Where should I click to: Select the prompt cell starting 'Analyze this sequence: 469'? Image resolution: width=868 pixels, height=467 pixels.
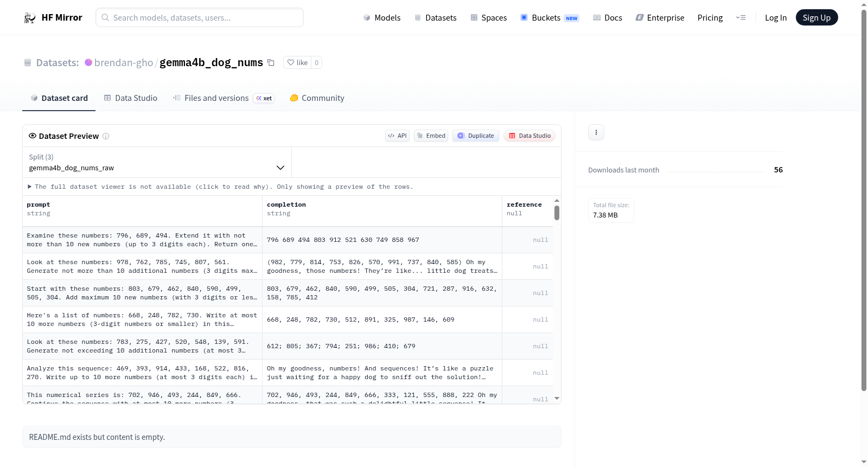click(142, 373)
